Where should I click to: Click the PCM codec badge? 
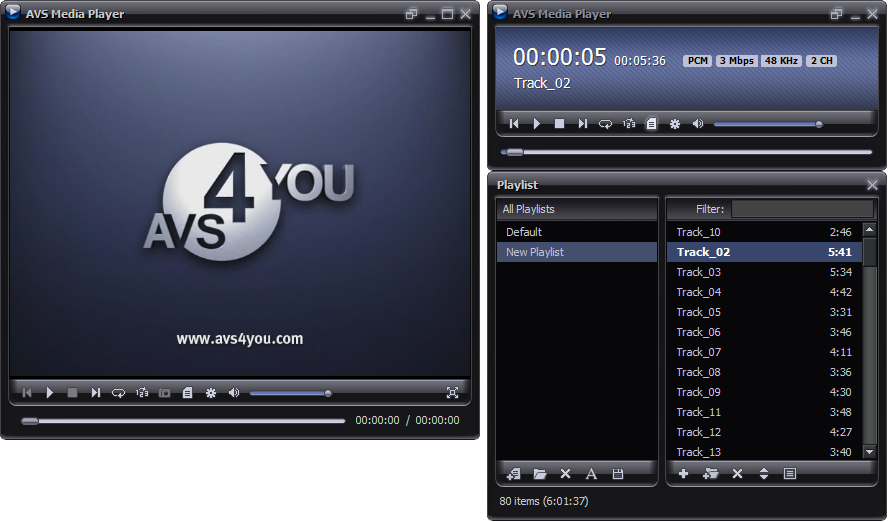pyautogui.click(x=698, y=61)
